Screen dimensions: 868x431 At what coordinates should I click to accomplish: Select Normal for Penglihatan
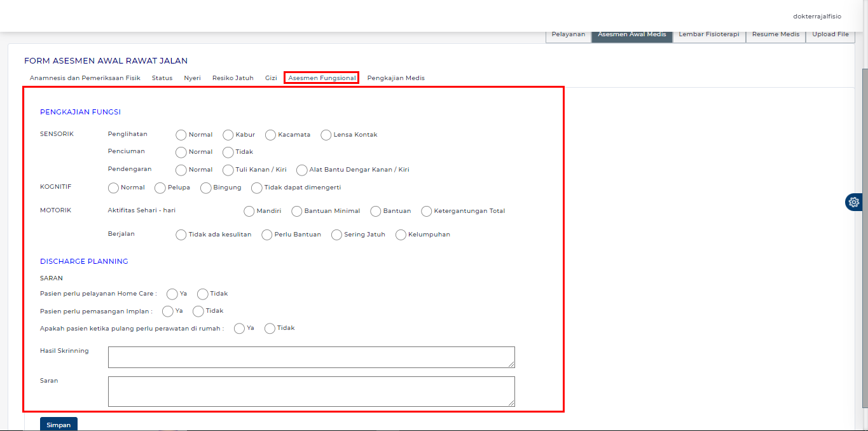pos(181,135)
